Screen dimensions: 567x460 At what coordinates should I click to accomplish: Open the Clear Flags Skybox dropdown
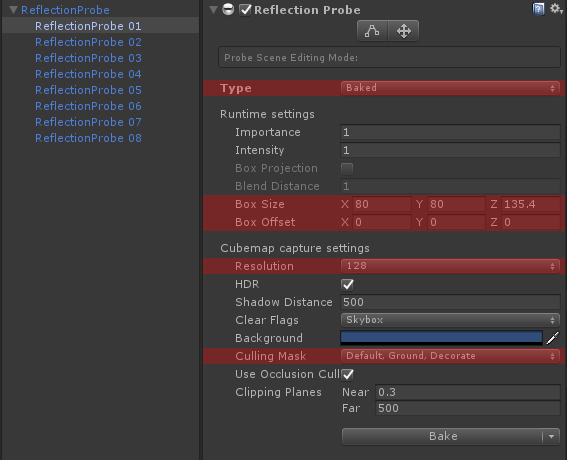tap(450, 320)
